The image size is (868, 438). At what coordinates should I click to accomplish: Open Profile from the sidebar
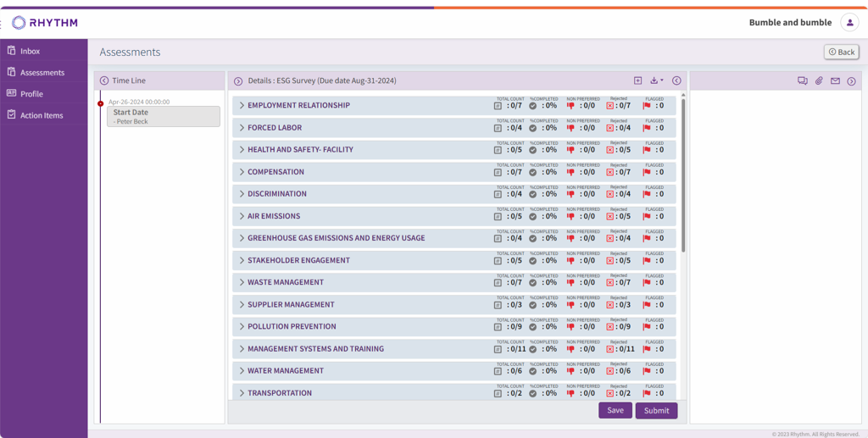pos(31,94)
